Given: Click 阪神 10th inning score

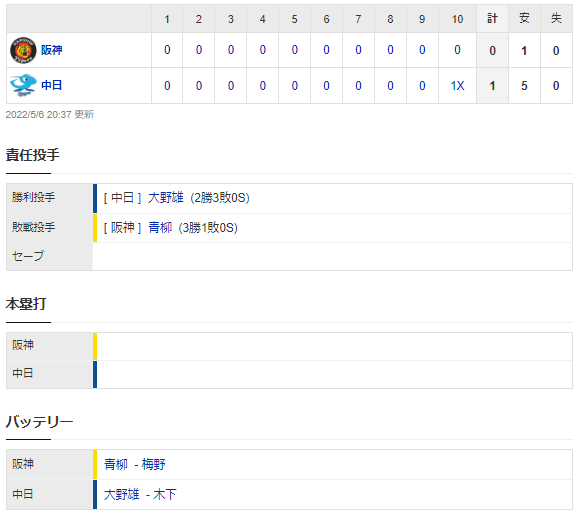Looking at the screenshot, I should (457, 50).
